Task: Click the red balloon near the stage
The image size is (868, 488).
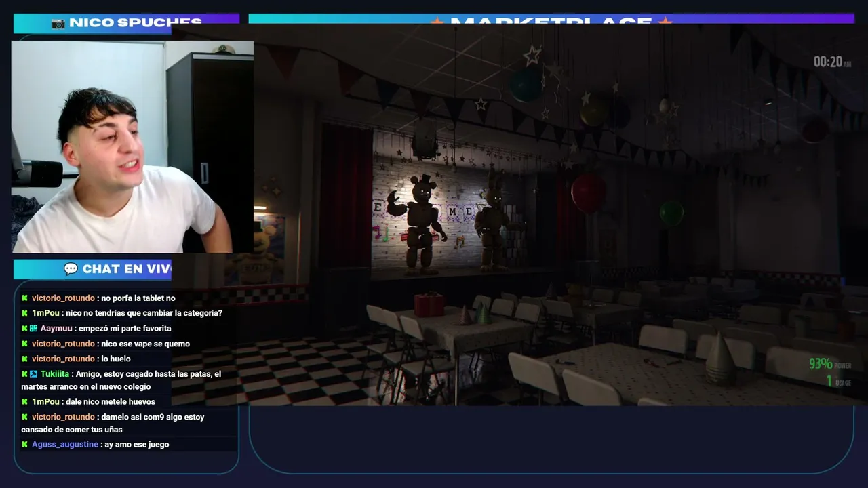Action: [x=588, y=193]
